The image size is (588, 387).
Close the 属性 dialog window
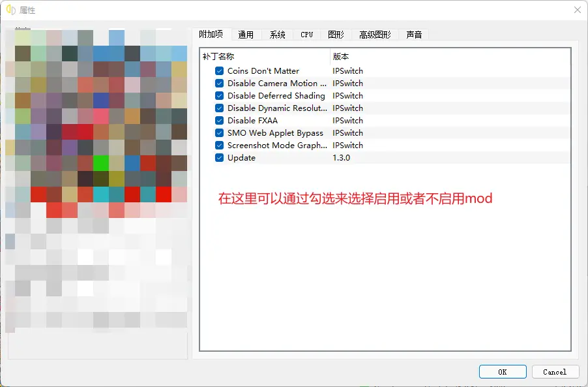[578, 10]
